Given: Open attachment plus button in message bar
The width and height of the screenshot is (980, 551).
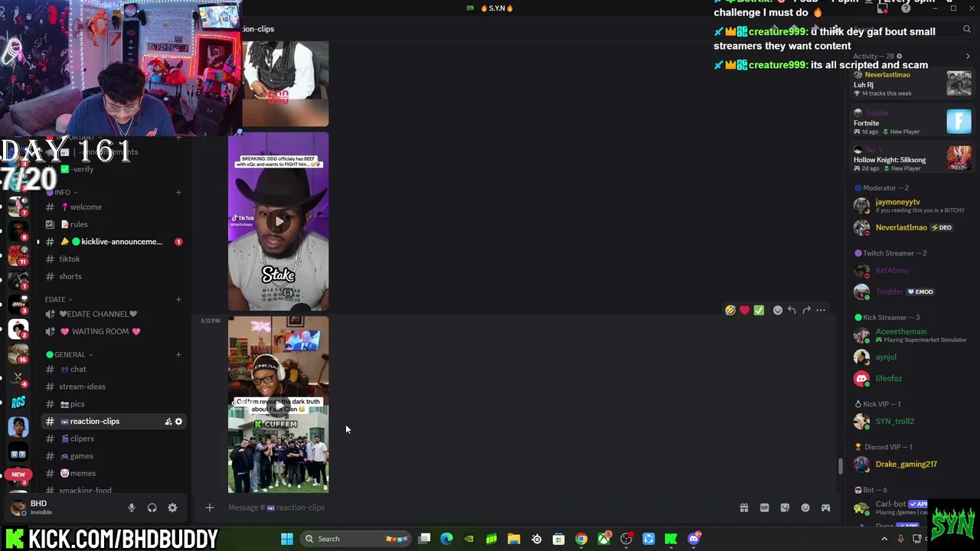Looking at the screenshot, I should (209, 507).
